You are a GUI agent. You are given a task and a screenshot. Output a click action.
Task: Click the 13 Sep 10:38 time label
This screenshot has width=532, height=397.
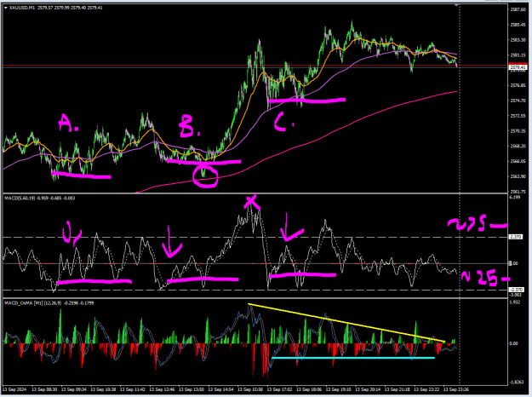pyautogui.click(x=104, y=389)
